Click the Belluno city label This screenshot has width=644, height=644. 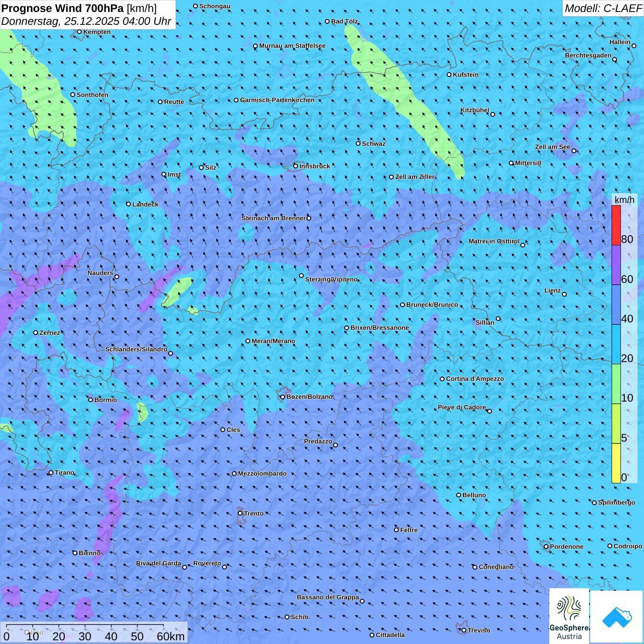(474, 495)
